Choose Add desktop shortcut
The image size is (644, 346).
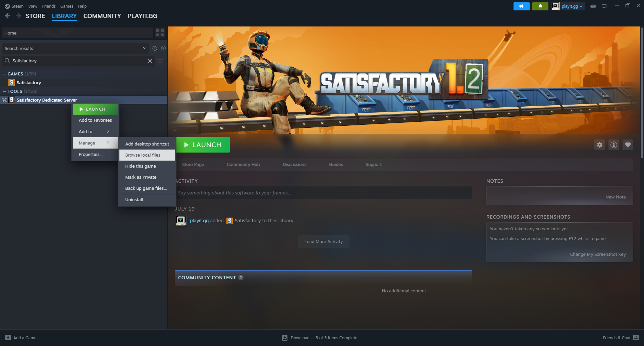click(147, 144)
